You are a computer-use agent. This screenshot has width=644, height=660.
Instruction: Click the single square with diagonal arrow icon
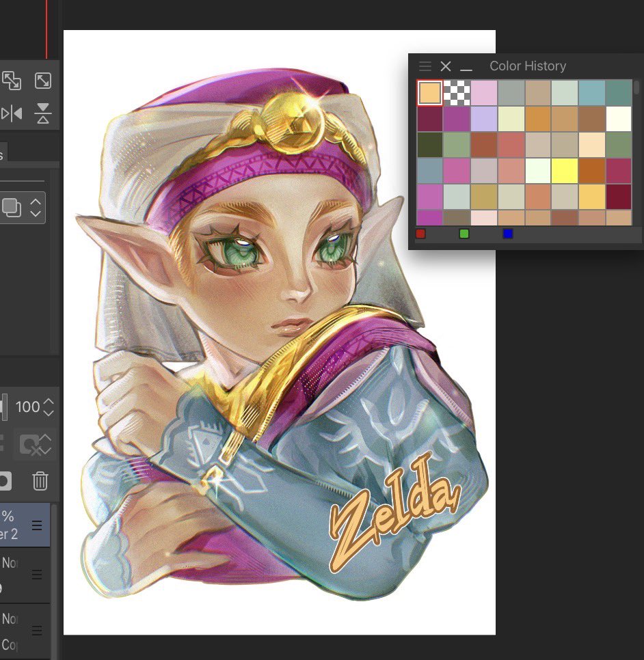[x=43, y=81]
